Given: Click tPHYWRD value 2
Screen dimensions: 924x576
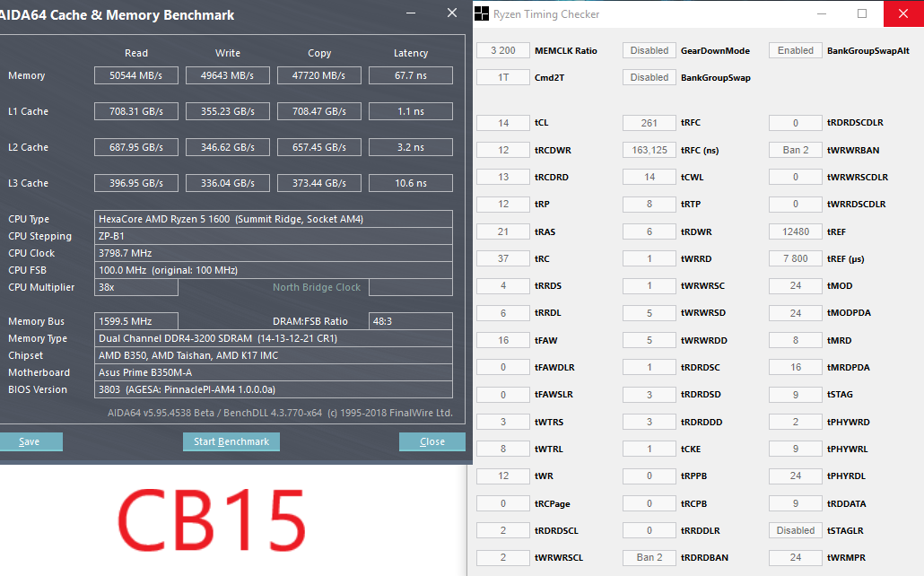Looking at the screenshot, I should pos(795,422).
